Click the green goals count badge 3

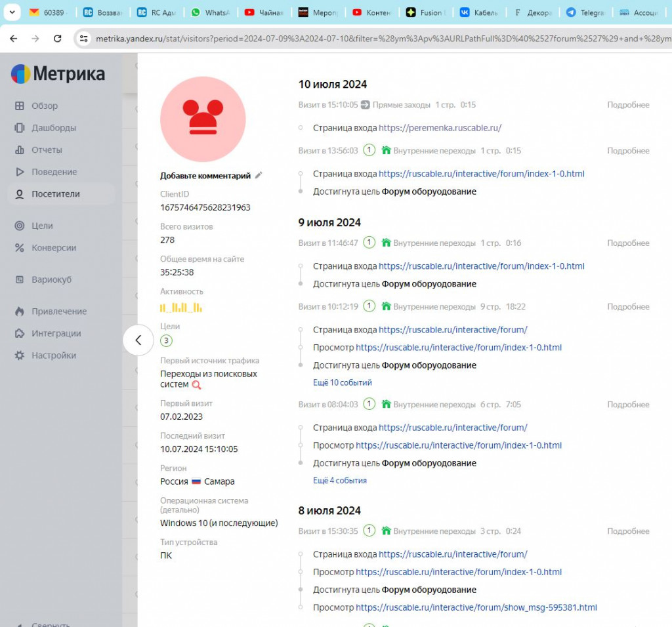(x=167, y=340)
